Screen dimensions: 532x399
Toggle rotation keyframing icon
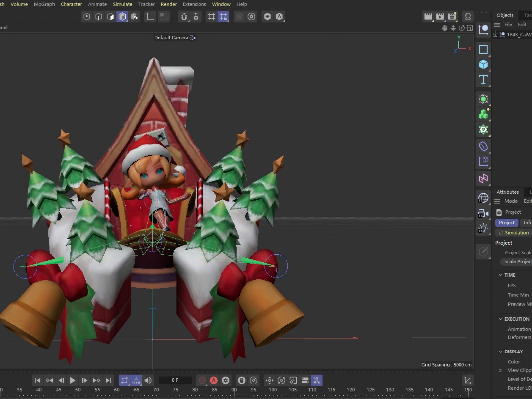[281, 380]
